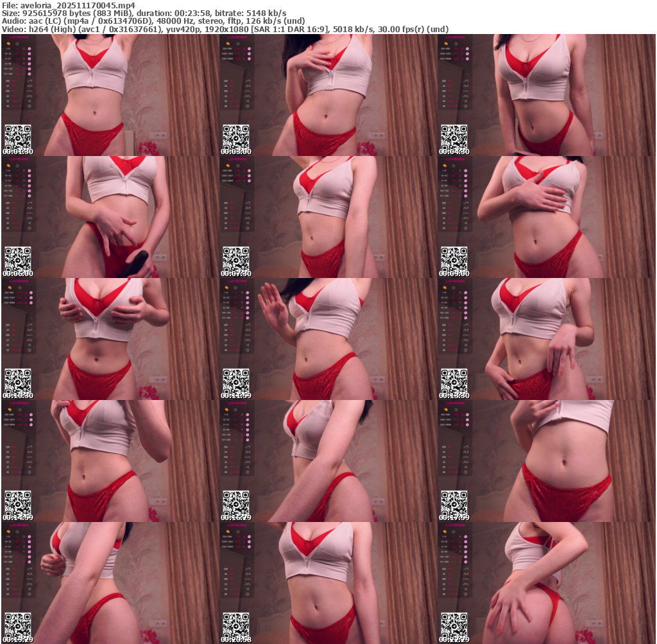Screen dimensions: 657x644
Task: Pick the thumbnail frame stamped 00:14:59
Action: tap(110, 461)
